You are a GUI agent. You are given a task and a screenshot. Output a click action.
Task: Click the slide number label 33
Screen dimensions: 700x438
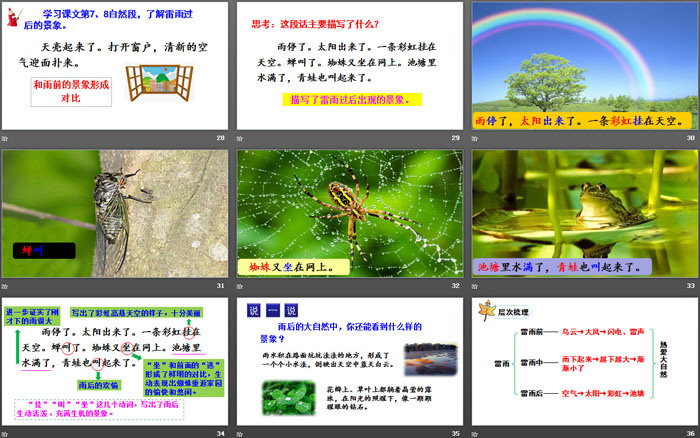pos(691,286)
